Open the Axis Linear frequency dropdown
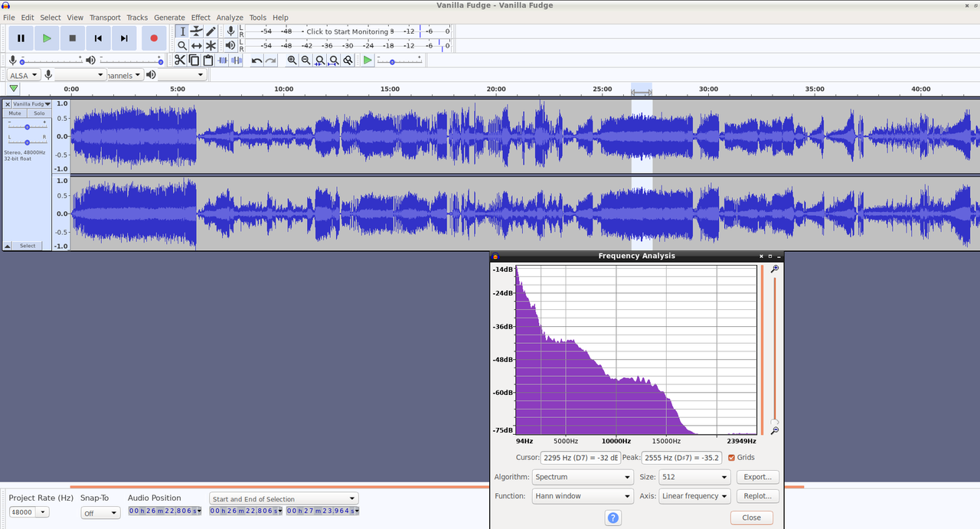Screen dimensions: 980x529 pos(694,496)
